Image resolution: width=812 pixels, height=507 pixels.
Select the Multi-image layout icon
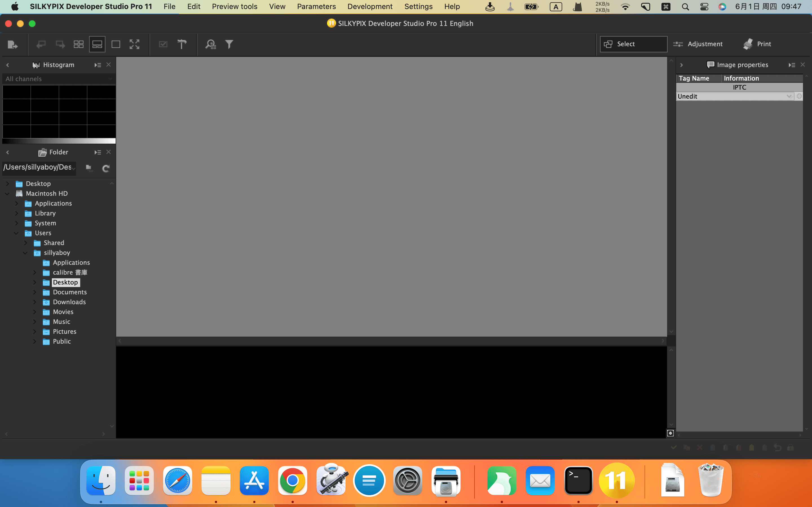pyautogui.click(x=78, y=44)
